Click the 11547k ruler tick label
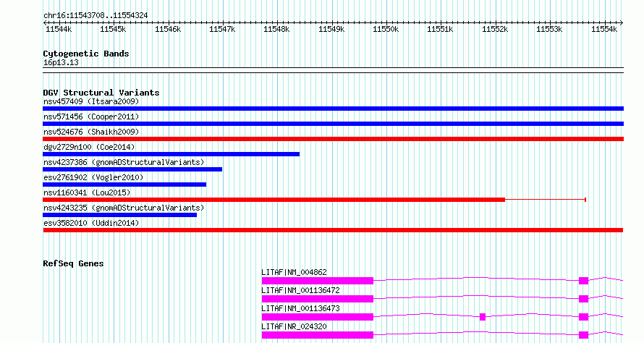This screenshot has width=644, height=343. click(222, 29)
